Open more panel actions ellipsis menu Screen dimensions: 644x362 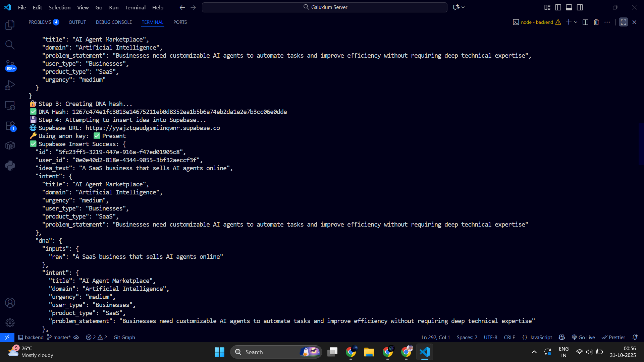(607, 22)
